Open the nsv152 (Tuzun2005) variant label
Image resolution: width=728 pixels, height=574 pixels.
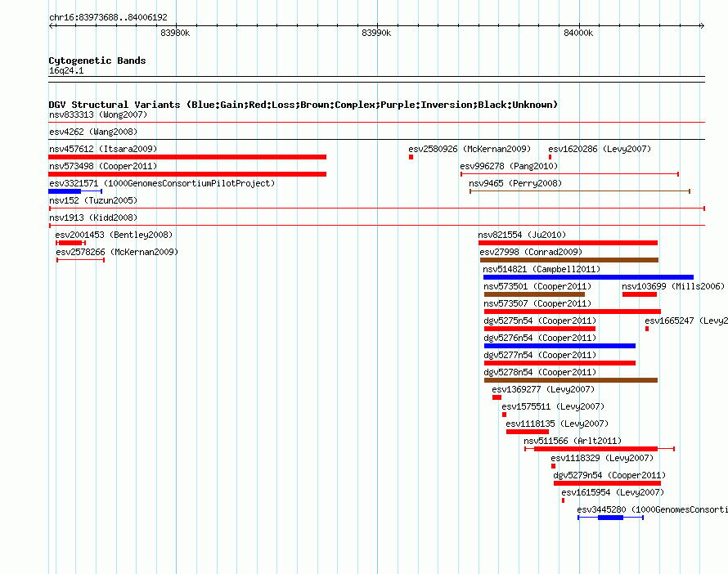tap(93, 200)
